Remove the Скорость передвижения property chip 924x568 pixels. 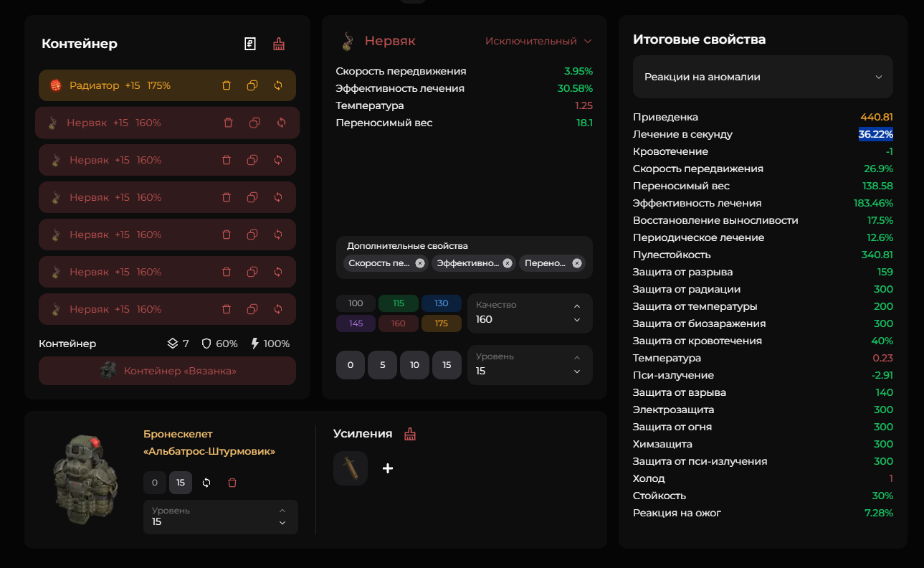[420, 263]
